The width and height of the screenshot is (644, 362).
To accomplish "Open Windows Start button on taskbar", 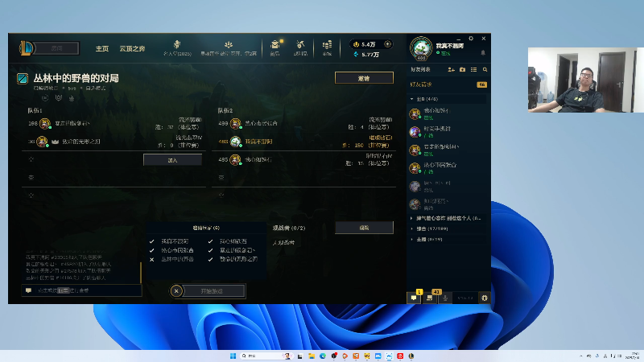I will pos(233,356).
